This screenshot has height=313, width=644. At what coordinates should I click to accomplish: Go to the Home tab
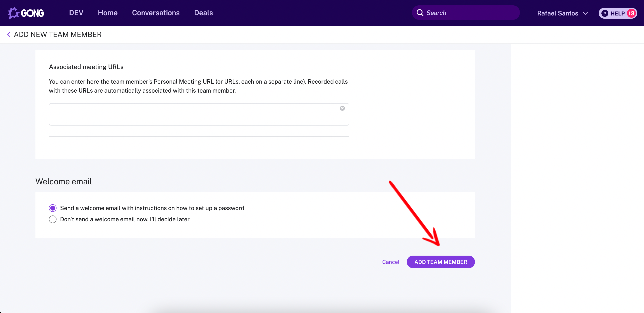[x=107, y=13]
